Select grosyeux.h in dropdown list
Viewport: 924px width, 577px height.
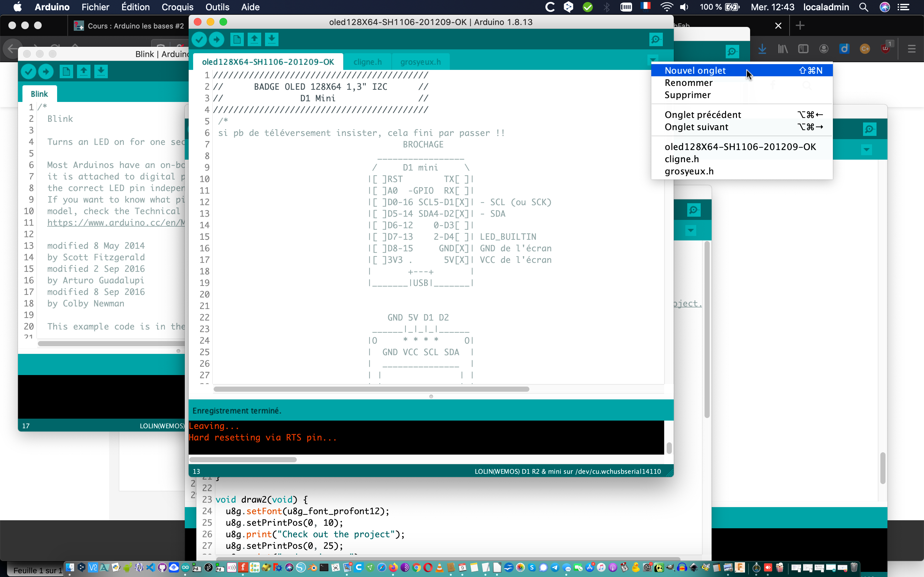tap(689, 171)
